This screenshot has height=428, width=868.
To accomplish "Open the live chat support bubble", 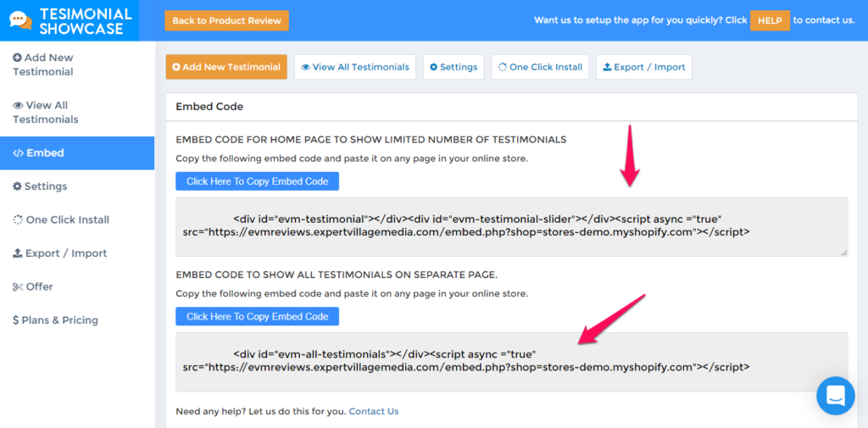I will click(x=835, y=395).
